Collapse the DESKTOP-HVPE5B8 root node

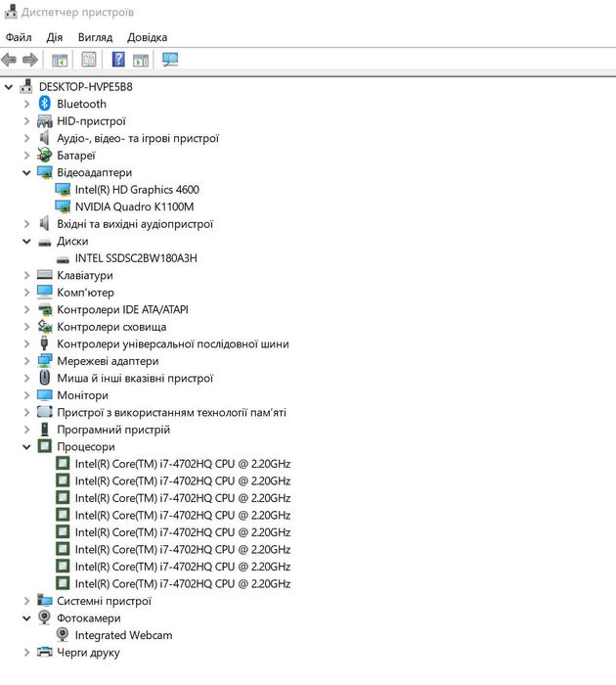click(9, 87)
